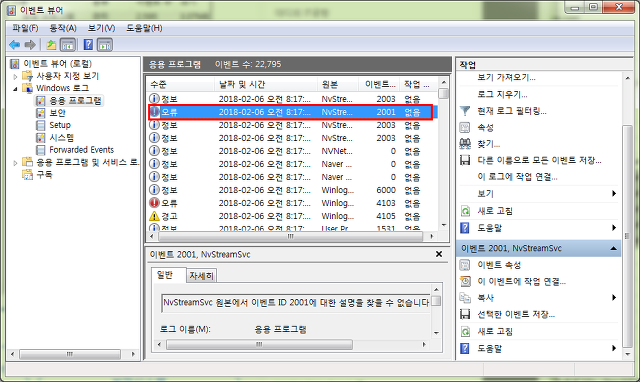Open 파일(F) menu
The width and height of the screenshot is (640, 382).
[25, 28]
